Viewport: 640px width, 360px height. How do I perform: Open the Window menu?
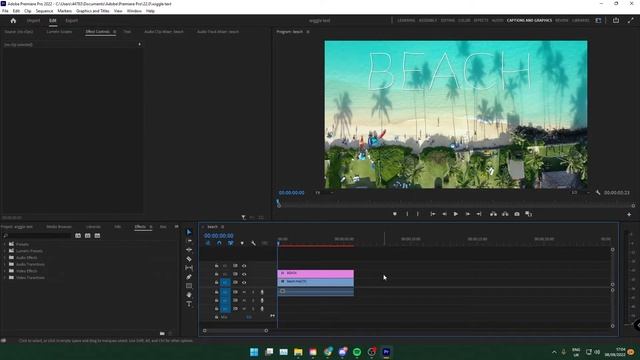(134, 11)
